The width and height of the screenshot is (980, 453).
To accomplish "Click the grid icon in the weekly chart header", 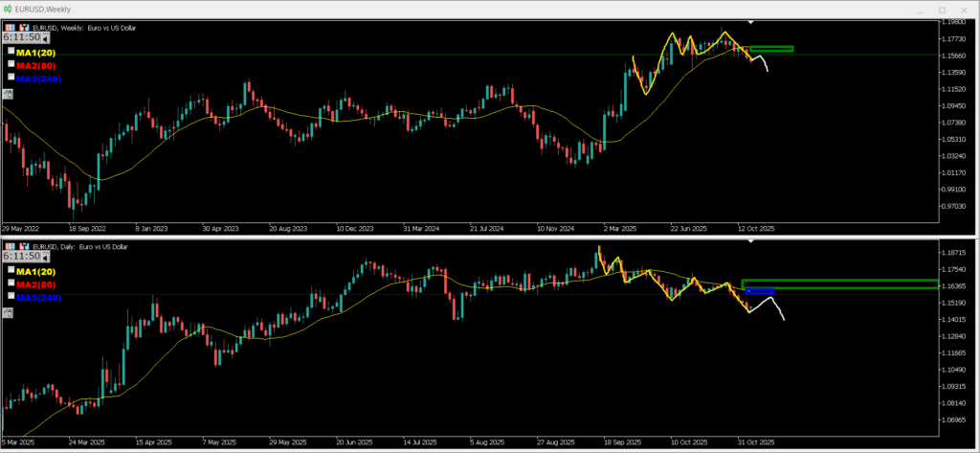I will click(x=9, y=28).
